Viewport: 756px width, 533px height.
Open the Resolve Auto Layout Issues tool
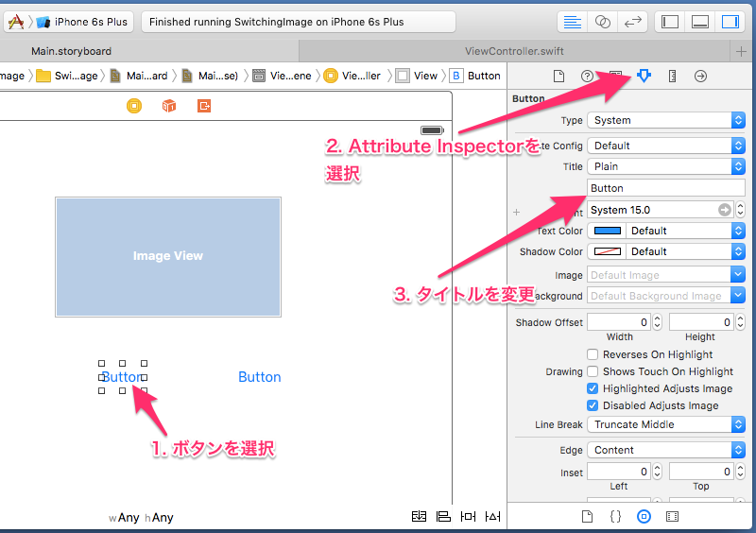(x=492, y=516)
